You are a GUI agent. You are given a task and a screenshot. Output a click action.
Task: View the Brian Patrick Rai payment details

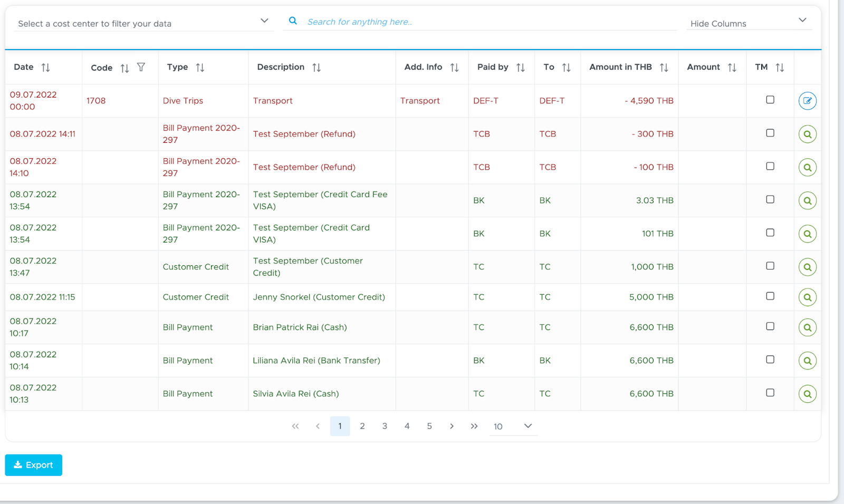[x=808, y=327]
